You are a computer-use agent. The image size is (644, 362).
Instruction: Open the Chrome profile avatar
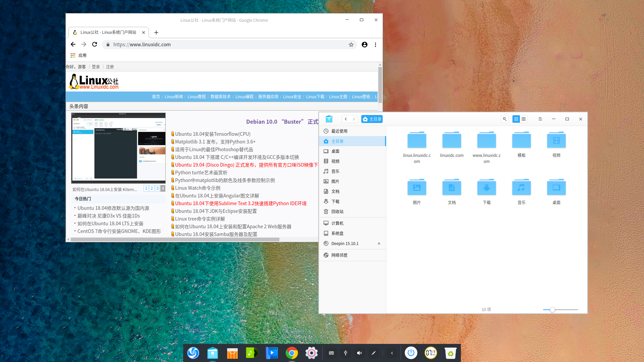click(365, 45)
